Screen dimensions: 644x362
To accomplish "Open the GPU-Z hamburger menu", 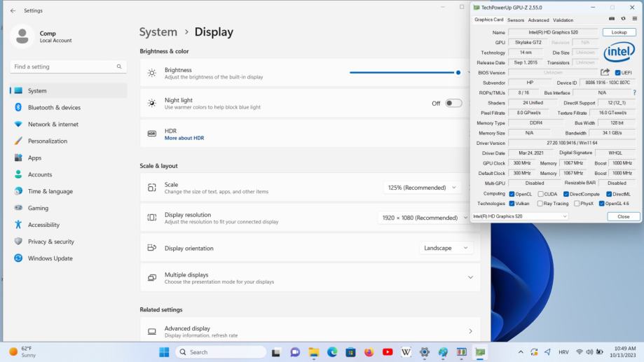I will pyautogui.click(x=634, y=20).
